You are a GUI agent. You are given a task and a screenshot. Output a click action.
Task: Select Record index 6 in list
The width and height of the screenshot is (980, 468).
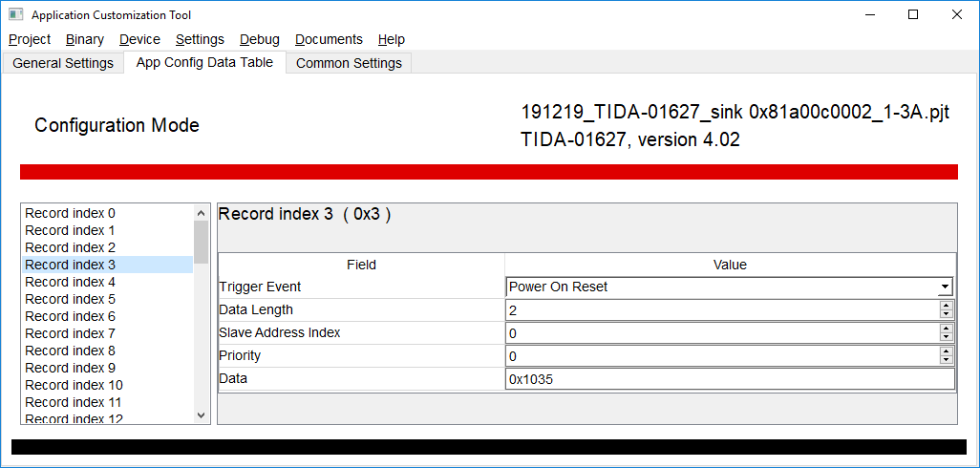108,316
